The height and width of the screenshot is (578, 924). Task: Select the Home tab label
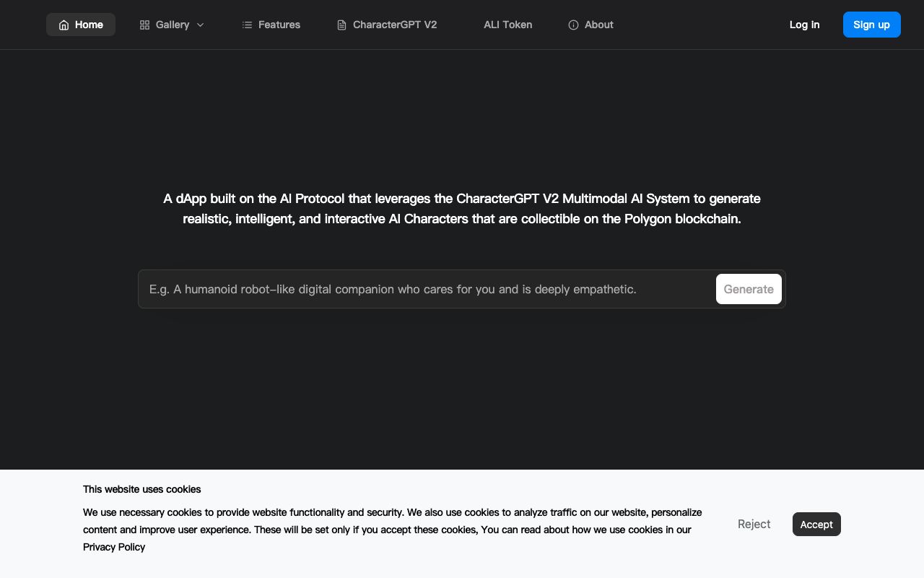tap(89, 25)
